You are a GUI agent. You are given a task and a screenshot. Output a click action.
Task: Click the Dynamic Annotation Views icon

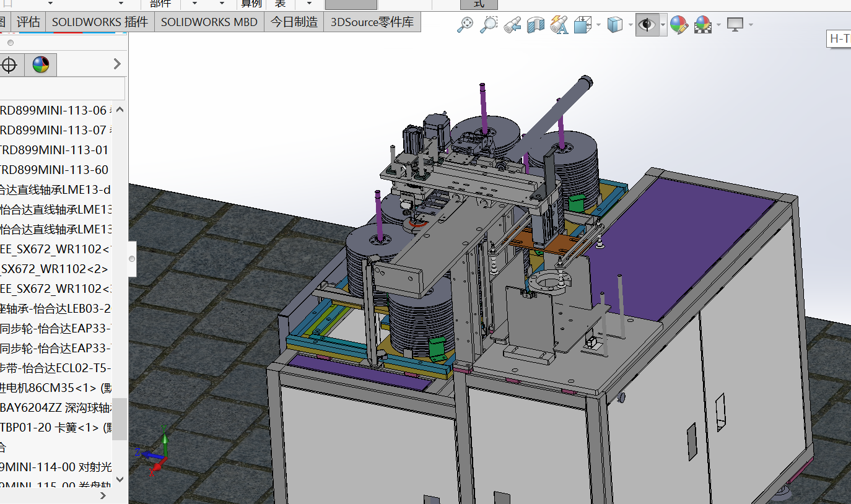coord(559,25)
